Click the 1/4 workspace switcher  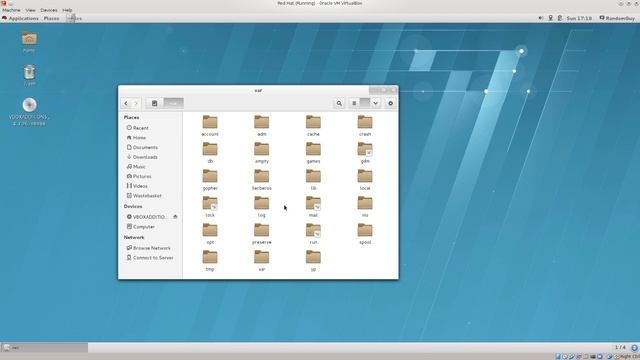tap(620, 347)
